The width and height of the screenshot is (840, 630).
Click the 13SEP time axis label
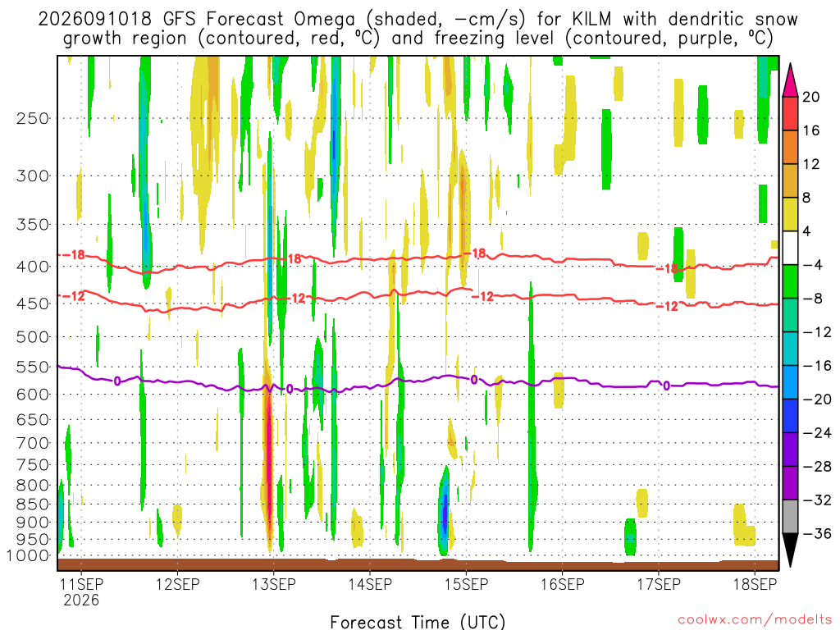(x=274, y=584)
